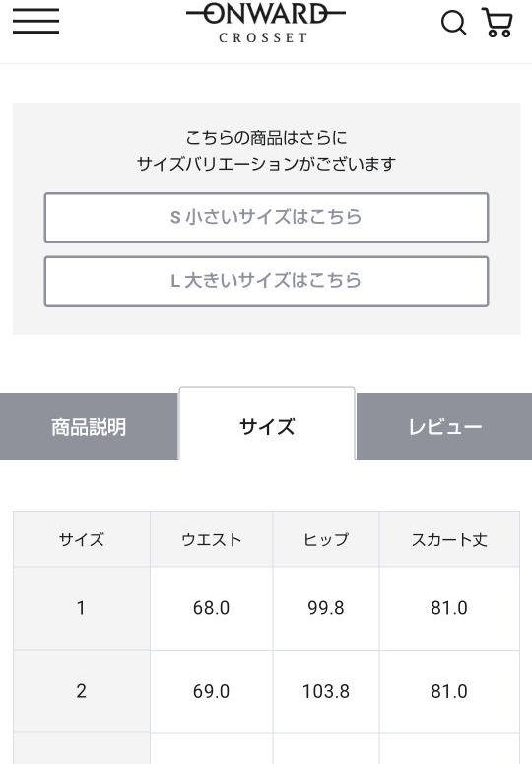The width and height of the screenshot is (532, 764).
Task: Click waist value 68.0 cell
Action: [x=211, y=608]
